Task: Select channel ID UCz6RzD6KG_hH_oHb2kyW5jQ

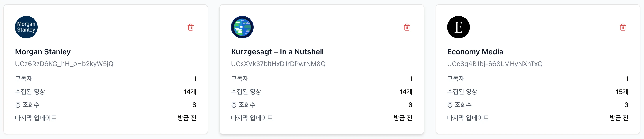Action: coord(64,64)
